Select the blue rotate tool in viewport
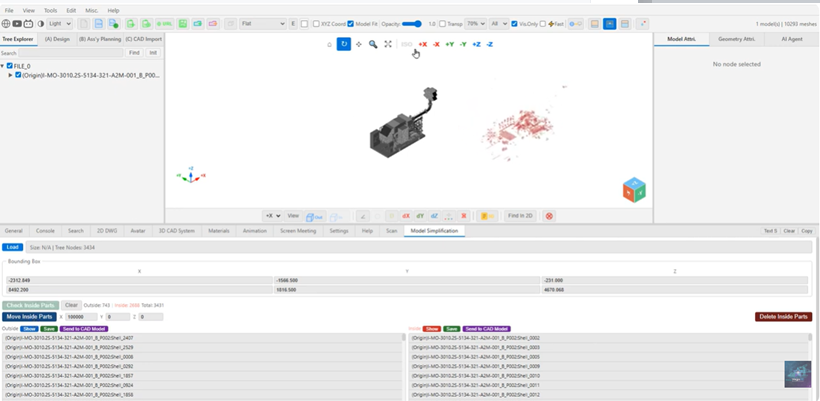820x401 pixels. coord(344,44)
